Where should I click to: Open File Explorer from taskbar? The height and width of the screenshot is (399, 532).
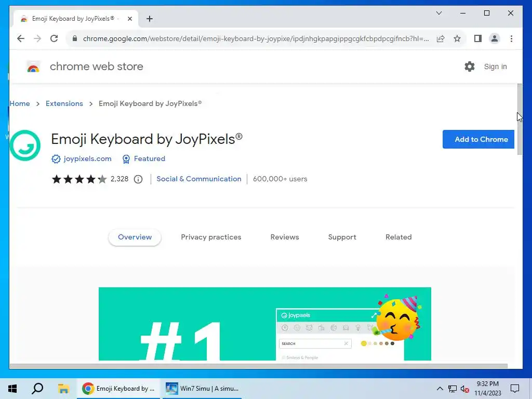(63, 389)
